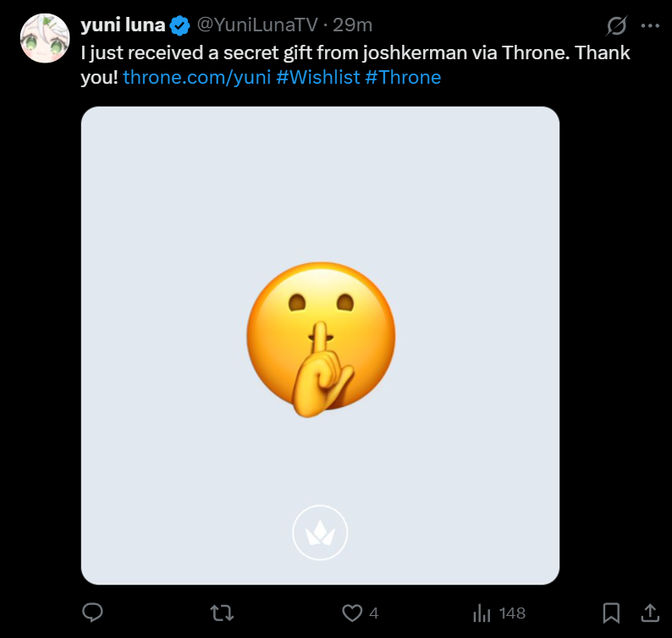Click the 148 views count

[x=513, y=613]
